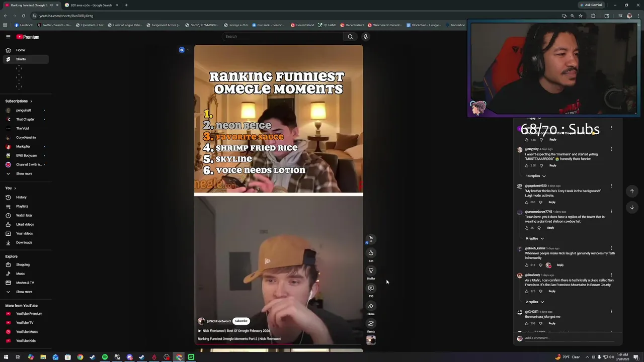Image resolution: width=644 pixels, height=362 pixels.
Task: Dislike the comment by @gagekent4920
Action: [x=541, y=202]
